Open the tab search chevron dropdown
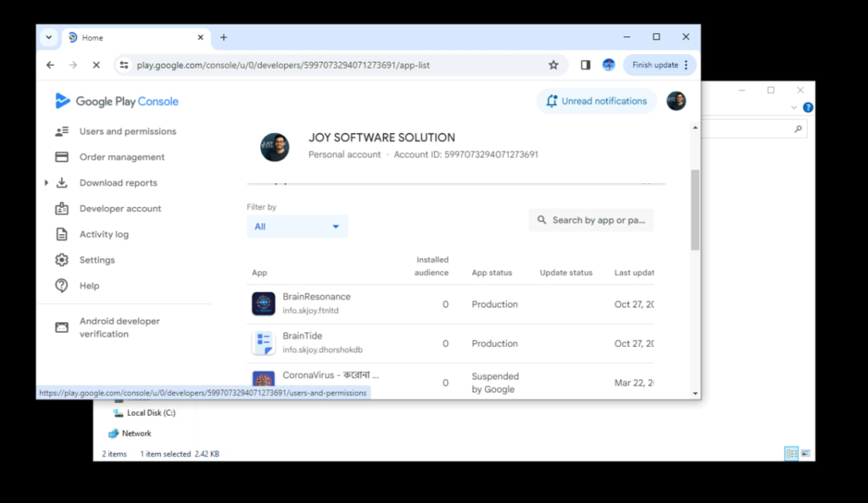 pos(48,37)
